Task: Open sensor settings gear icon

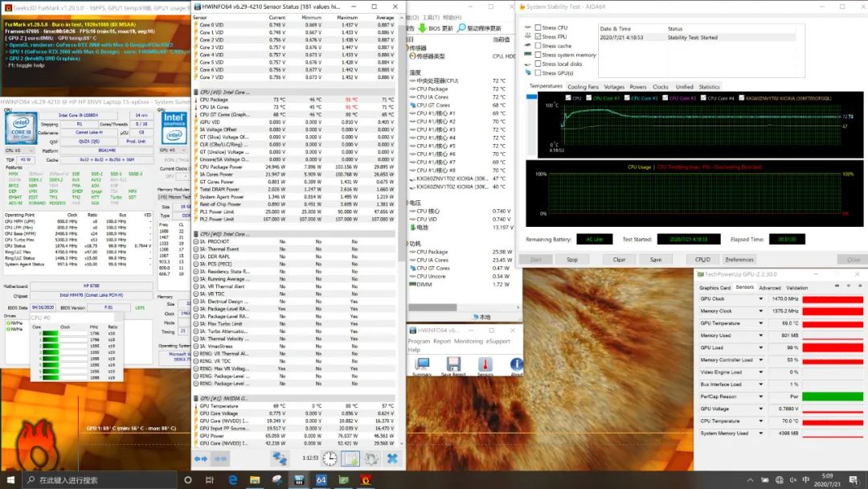Action: point(371,458)
